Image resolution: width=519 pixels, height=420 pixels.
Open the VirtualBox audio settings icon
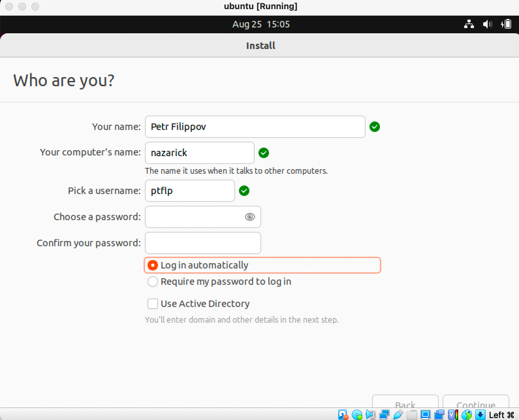[x=370, y=415]
